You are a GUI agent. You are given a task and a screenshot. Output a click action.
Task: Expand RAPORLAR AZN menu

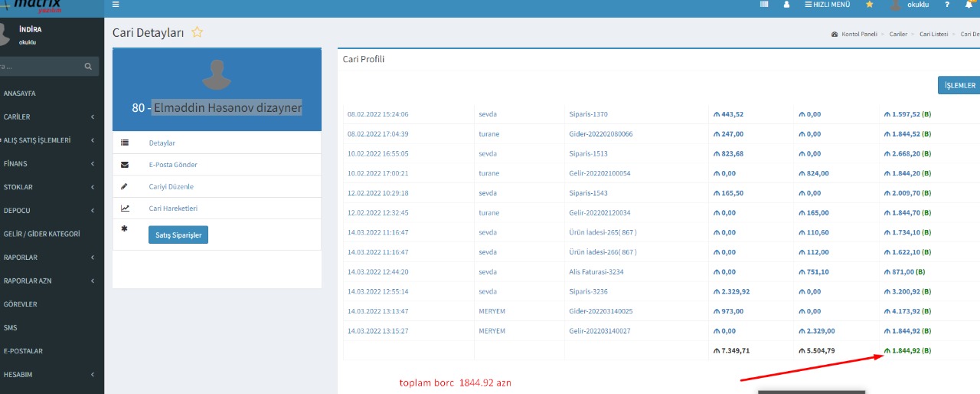[46, 281]
